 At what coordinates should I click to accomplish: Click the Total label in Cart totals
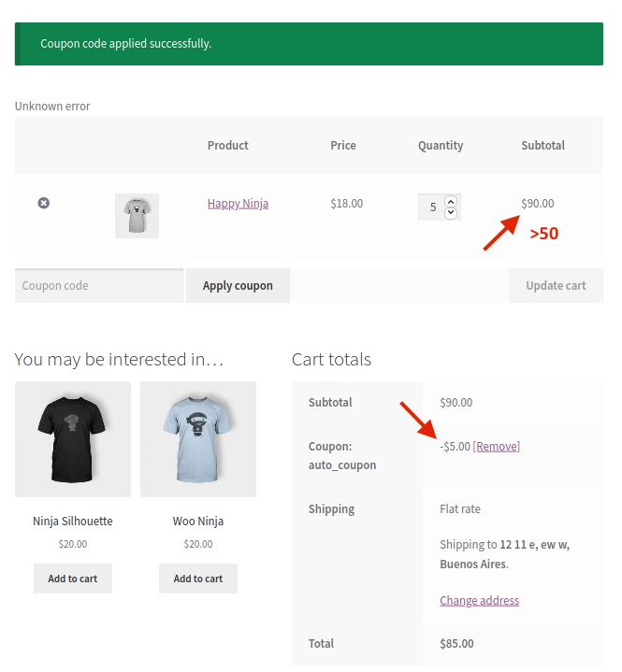pyautogui.click(x=322, y=644)
